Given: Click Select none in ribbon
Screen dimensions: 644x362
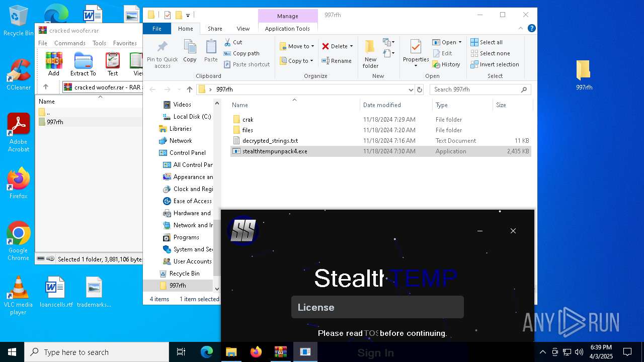Looking at the screenshot, I should tap(490, 53).
